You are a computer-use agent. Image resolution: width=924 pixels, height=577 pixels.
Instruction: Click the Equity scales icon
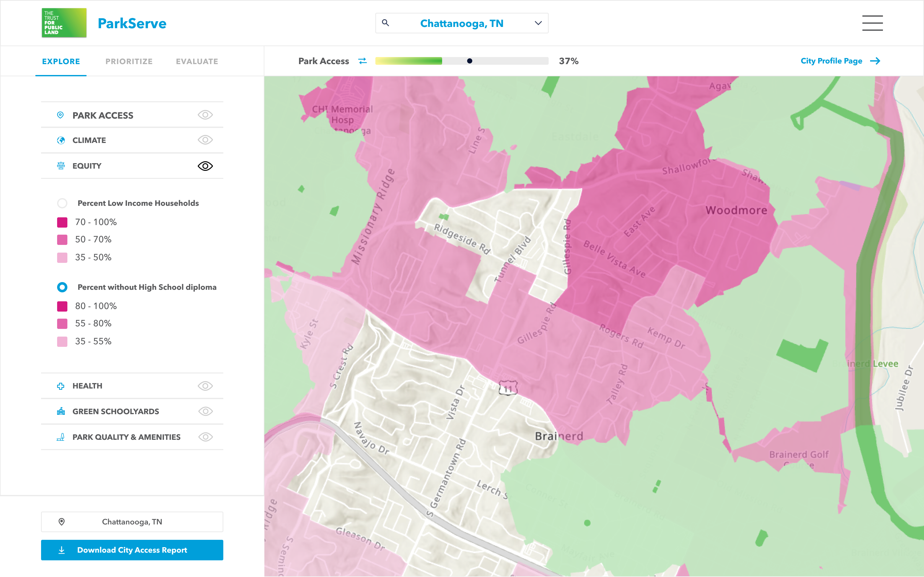pos(61,166)
